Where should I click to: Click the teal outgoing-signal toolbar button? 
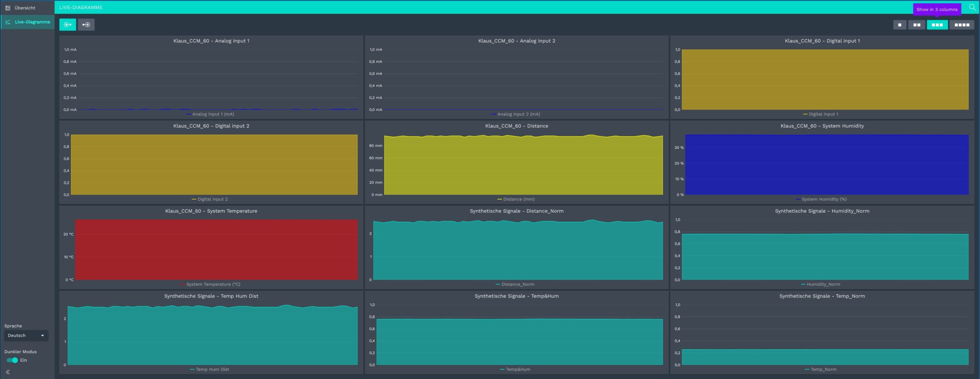67,25
